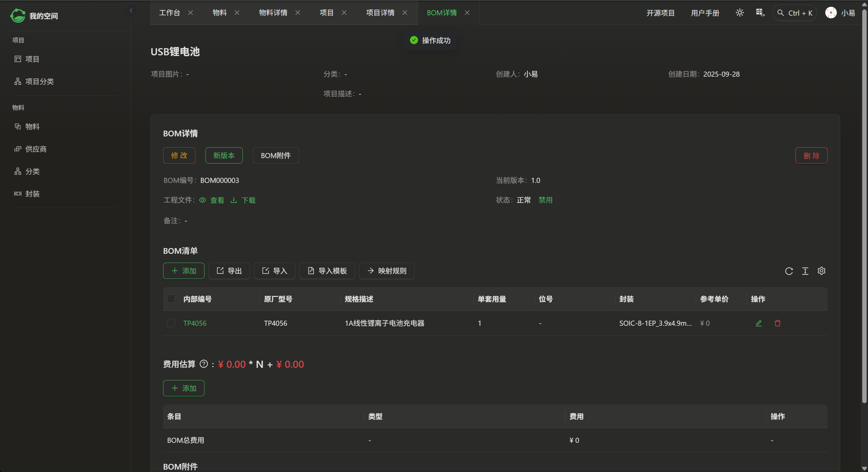The height and width of the screenshot is (472, 868).
Task: Open the table column settings gear
Action: tap(821, 271)
